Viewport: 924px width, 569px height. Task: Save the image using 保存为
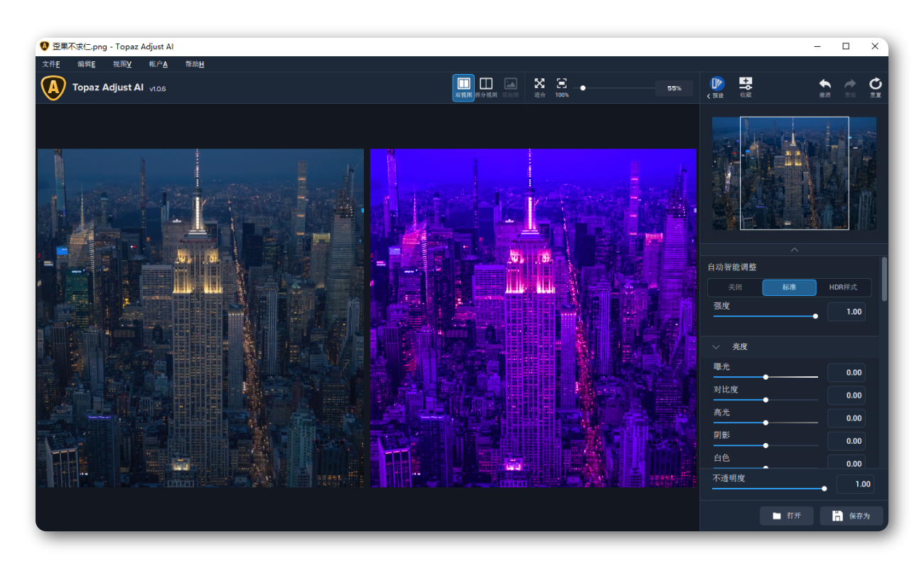pos(851,516)
